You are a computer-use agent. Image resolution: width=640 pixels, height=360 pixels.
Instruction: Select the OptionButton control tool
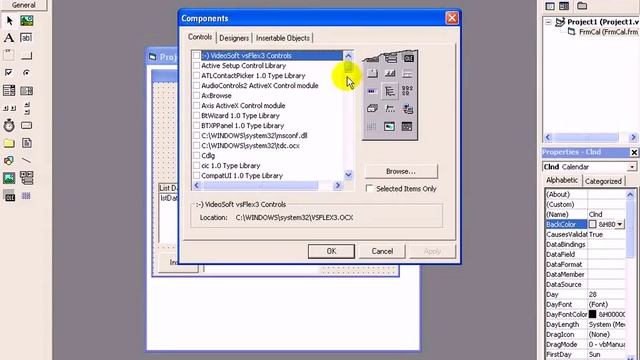click(x=27, y=73)
